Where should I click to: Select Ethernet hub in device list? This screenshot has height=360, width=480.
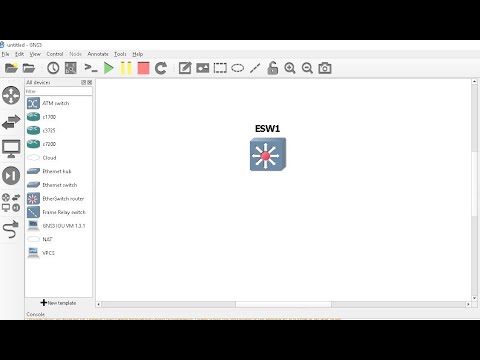click(x=59, y=171)
